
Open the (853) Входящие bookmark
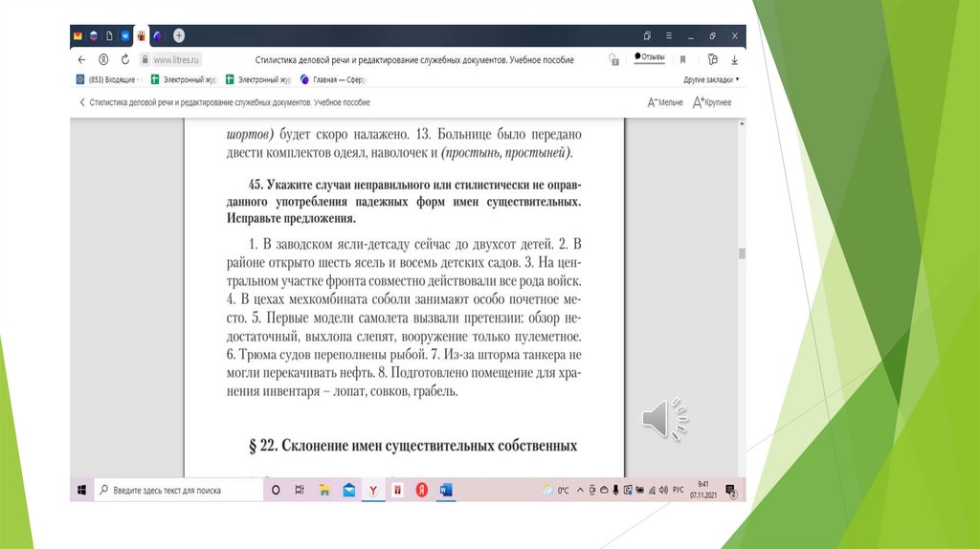(x=107, y=80)
